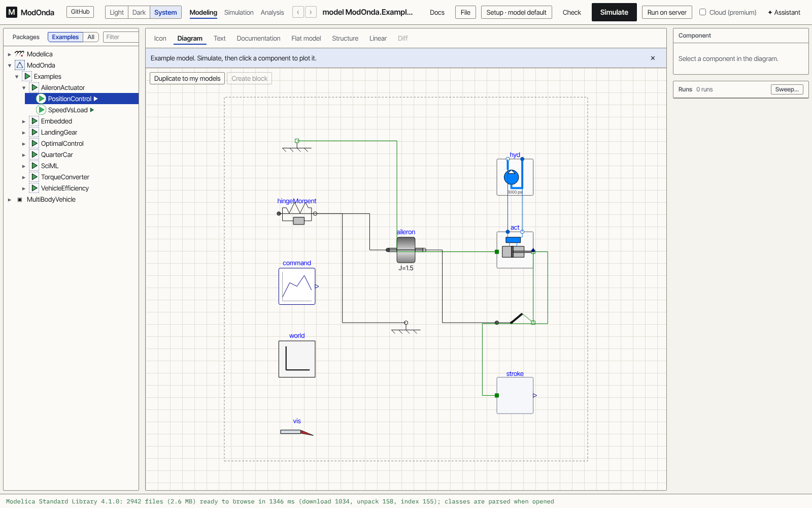Open the Sweep... runs dialog

click(787, 89)
